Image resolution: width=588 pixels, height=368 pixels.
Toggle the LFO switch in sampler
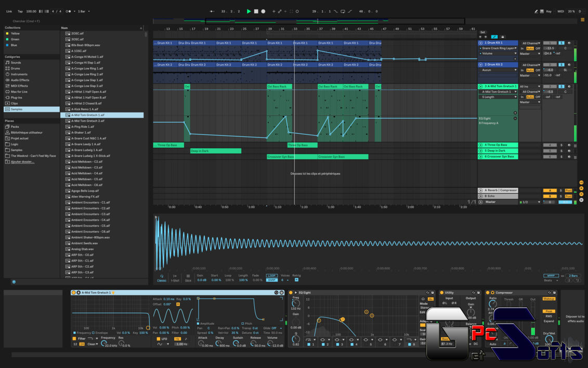[158, 339]
